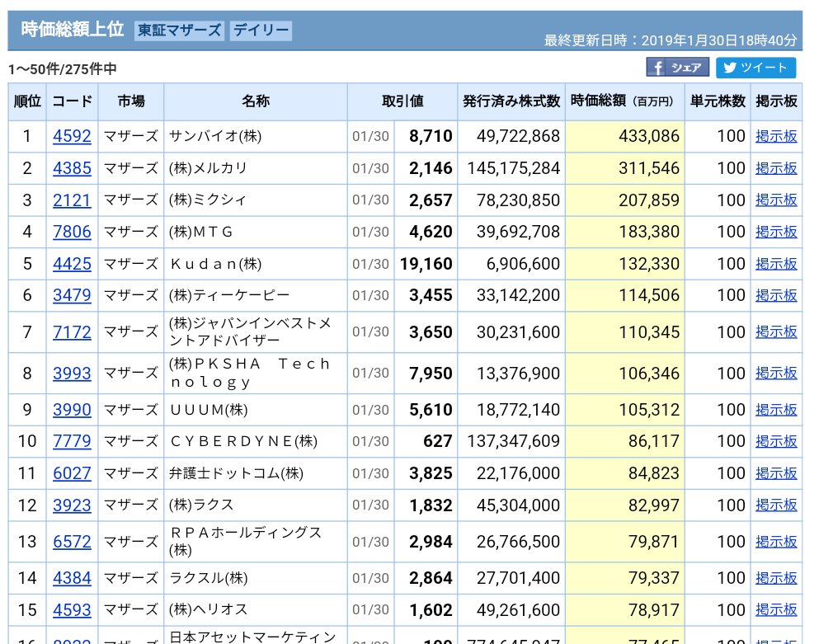
Task: Click the 順位 column header
Action: [x=27, y=101]
